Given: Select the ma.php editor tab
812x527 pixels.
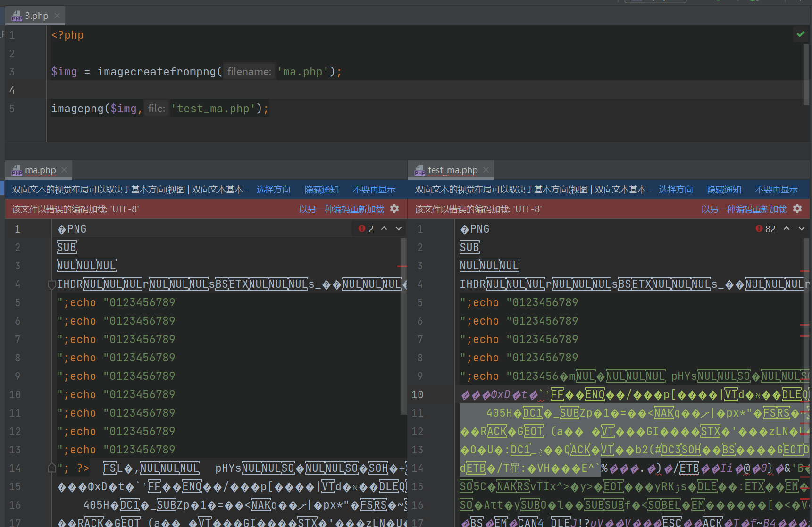Looking at the screenshot, I should click(39, 170).
